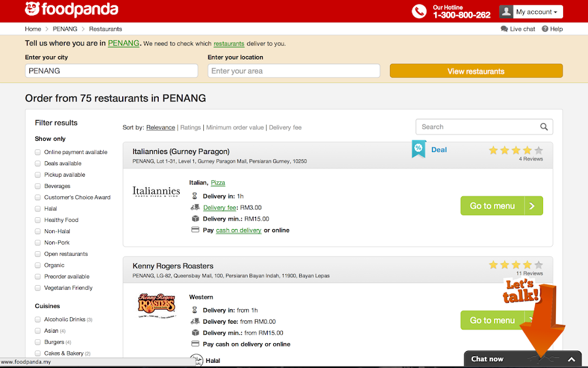Enable the Healthy Food filter

coord(37,220)
